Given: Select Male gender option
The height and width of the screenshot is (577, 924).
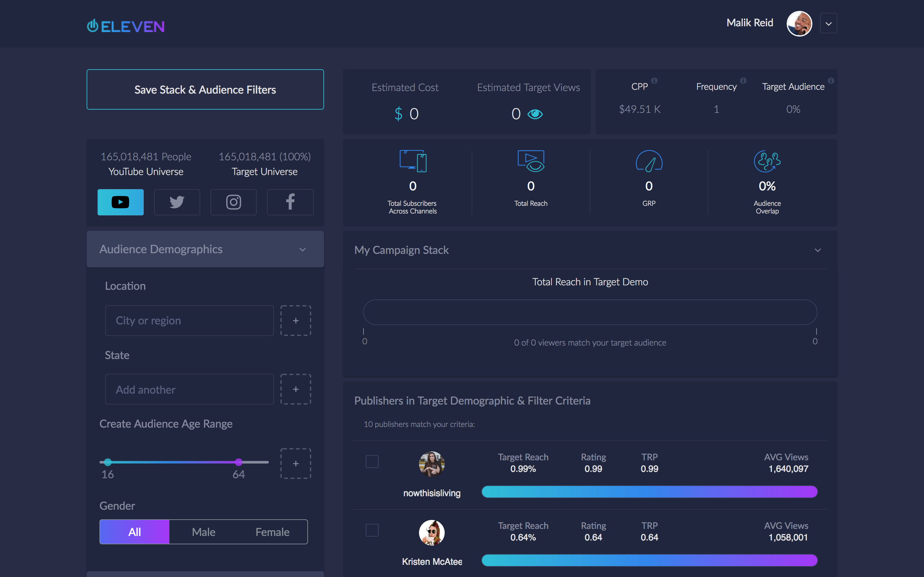Looking at the screenshot, I should pyautogui.click(x=203, y=531).
